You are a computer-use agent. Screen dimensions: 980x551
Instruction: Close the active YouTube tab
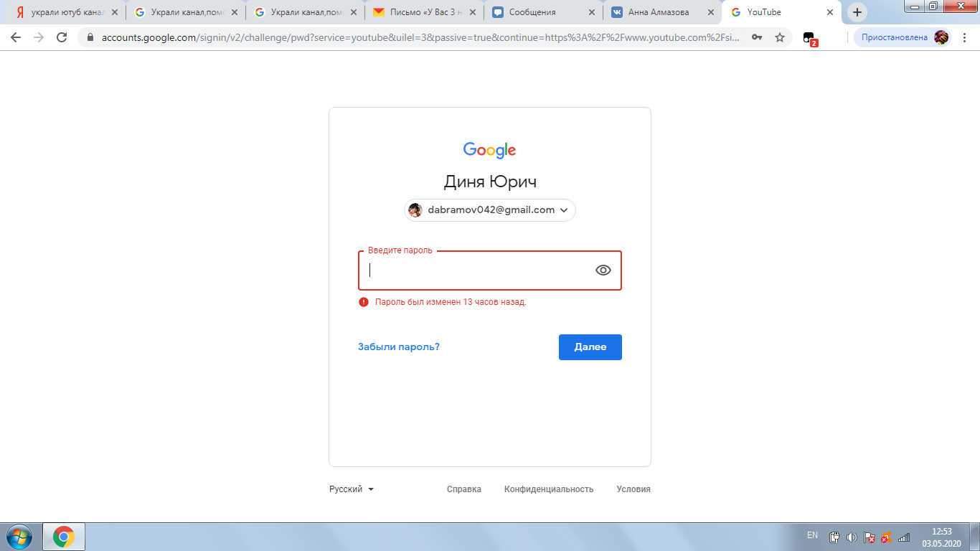tap(830, 12)
